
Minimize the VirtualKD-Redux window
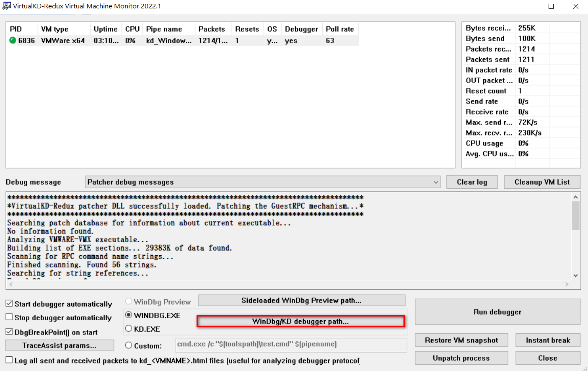pos(527,6)
